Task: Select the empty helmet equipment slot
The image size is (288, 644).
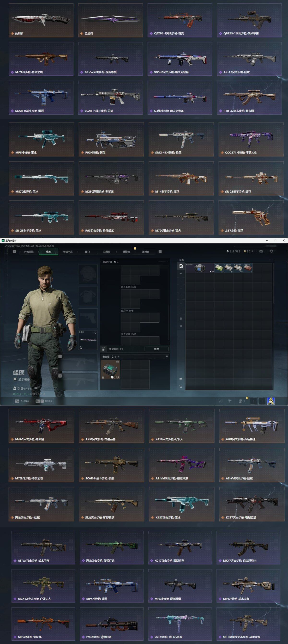Action: click(88, 274)
